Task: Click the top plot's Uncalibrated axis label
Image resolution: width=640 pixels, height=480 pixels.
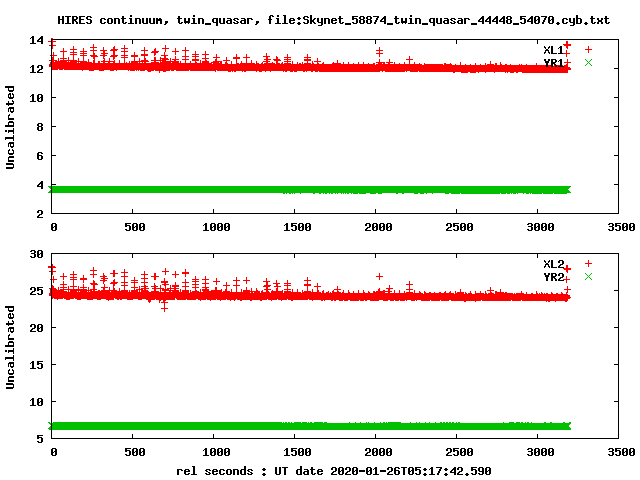Action: (10, 127)
